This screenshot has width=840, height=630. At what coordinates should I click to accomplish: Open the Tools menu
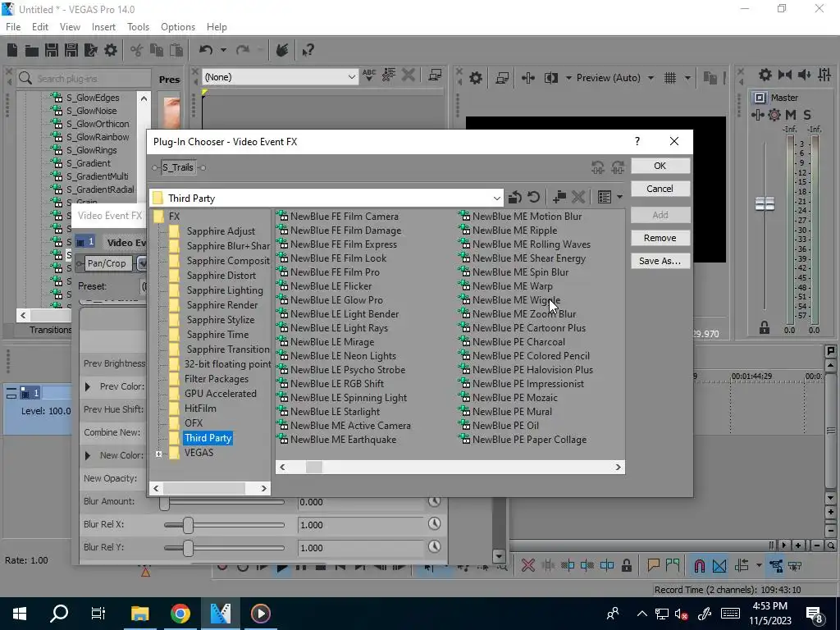coord(138,27)
